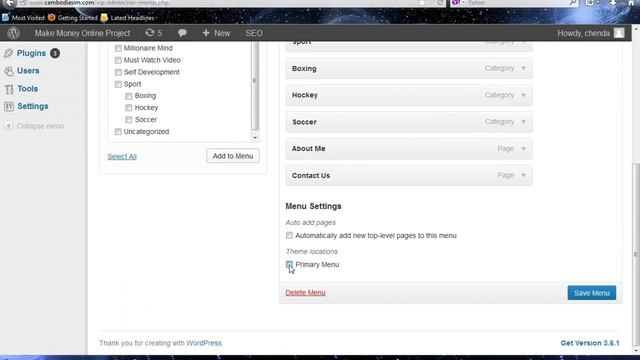Screen dimensions: 640x360
Task: Click the Howdy, chenda account text
Action: 583,33
